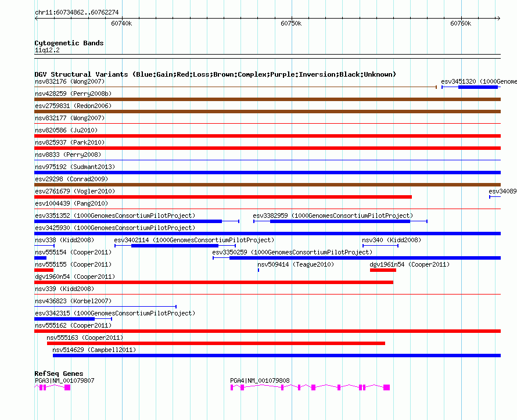This screenshot has width=517, height=420.
Task: Click esv3351352 variant label
Action: (x=115, y=216)
